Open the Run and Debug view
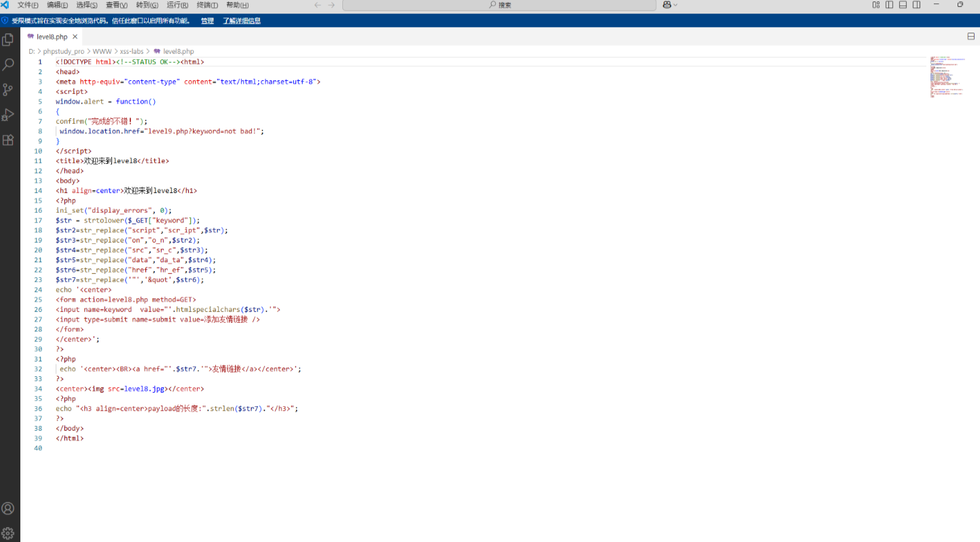The image size is (980, 542). point(8,115)
